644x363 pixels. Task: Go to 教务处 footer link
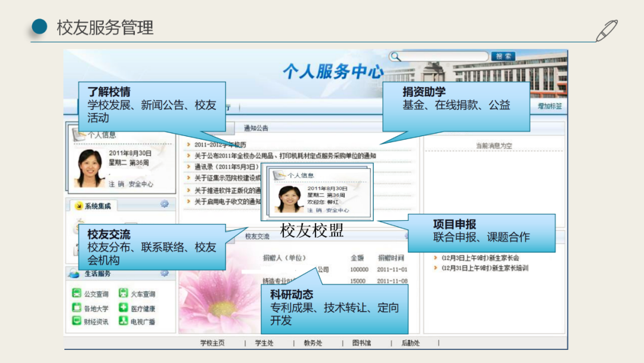coord(313,343)
